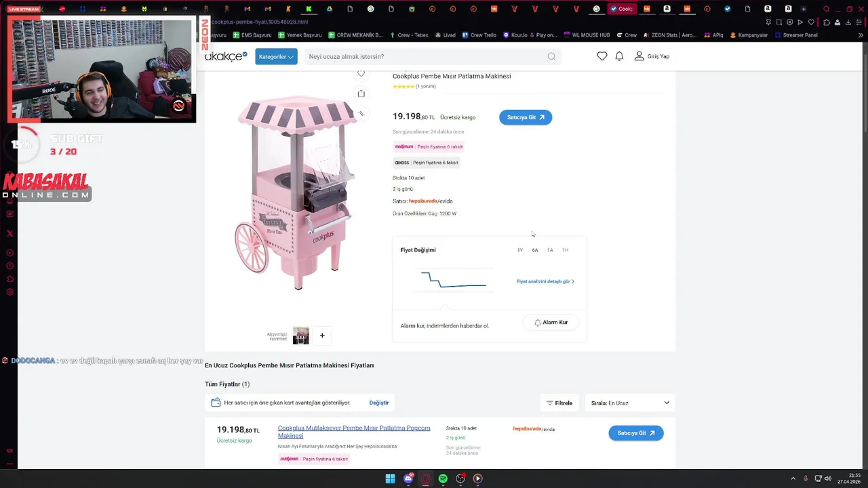Image resolution: width=868 pixels, height=488 pixels.
Task: Add product to favorites with heart above image
Action: [361, 73]
